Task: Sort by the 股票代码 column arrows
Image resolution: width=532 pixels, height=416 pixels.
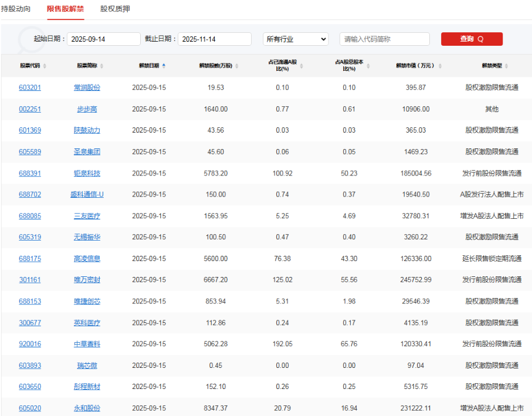Action: [46, 66]
